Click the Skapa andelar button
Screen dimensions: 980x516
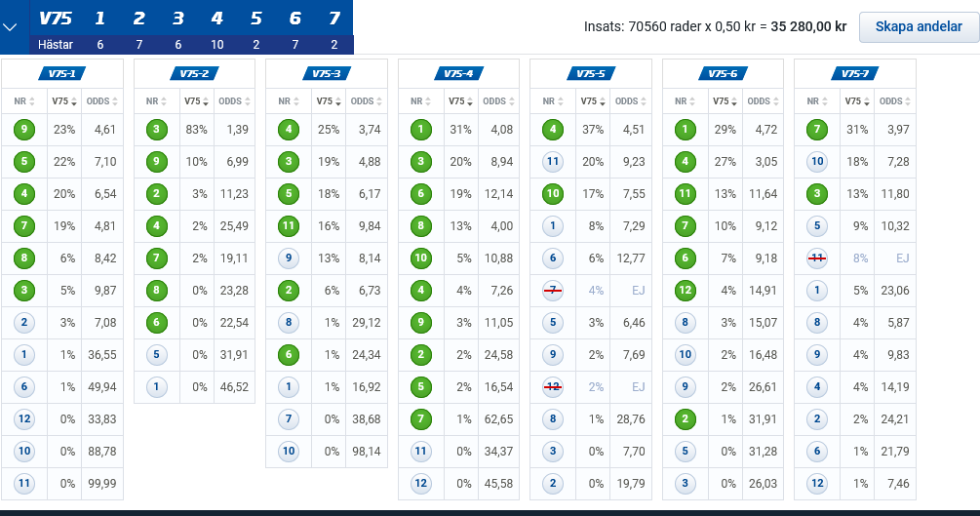point(919,27)
